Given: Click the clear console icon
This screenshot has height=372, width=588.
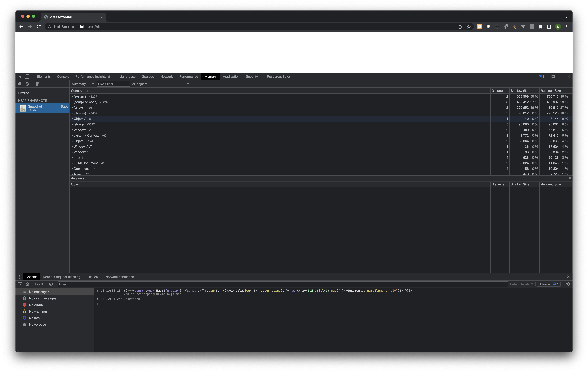Looking at the screenshot, I should point(27,284).
